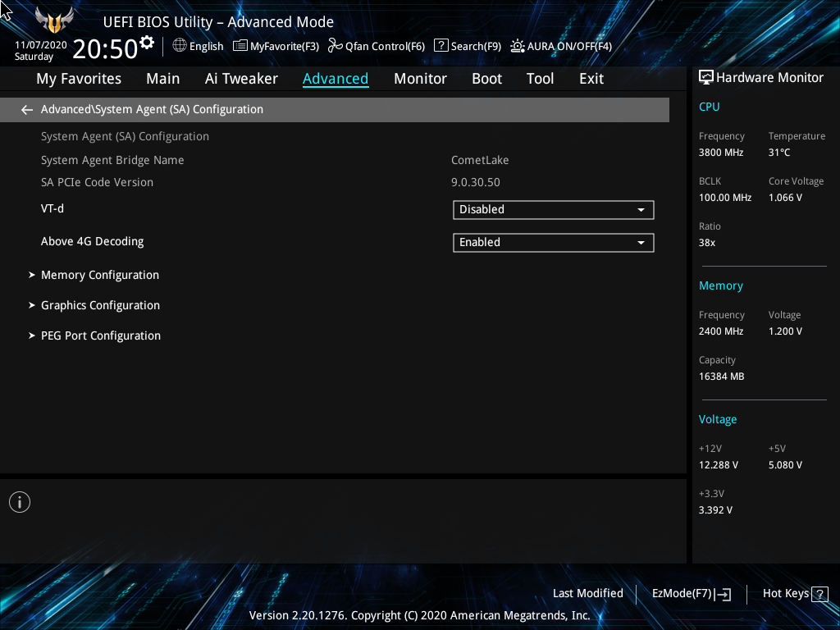
Task: Click the 20:50 clock display
Action: [105, 49]
